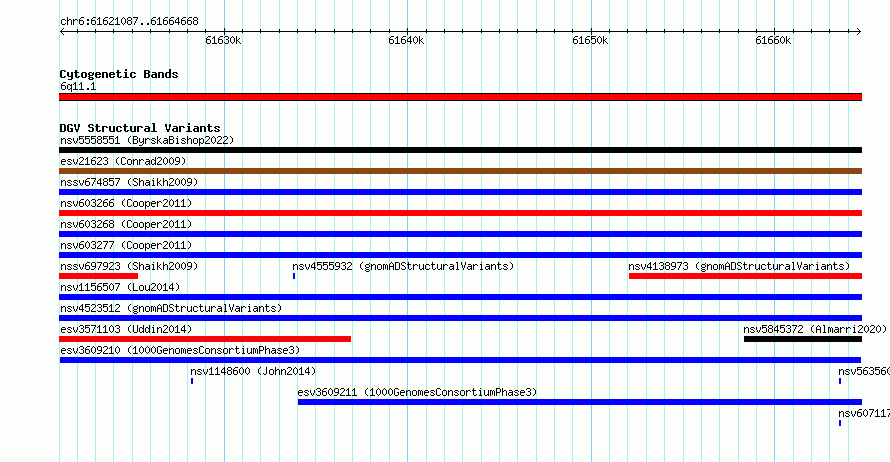This screenshot has height=462, width=890.
Task: Click the red 6q11.1 cytogenetic band bar
Action: (460, 97)
